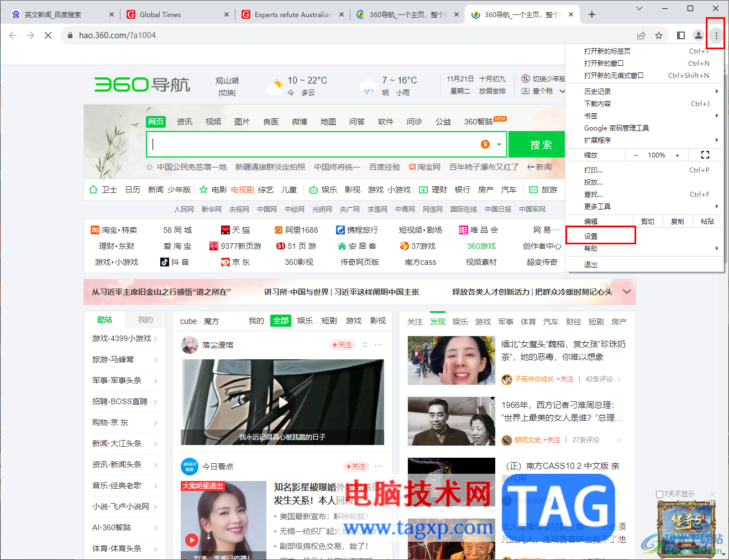
Task: Click the zoom plus control in the menu
Action: tap(678, 155)
